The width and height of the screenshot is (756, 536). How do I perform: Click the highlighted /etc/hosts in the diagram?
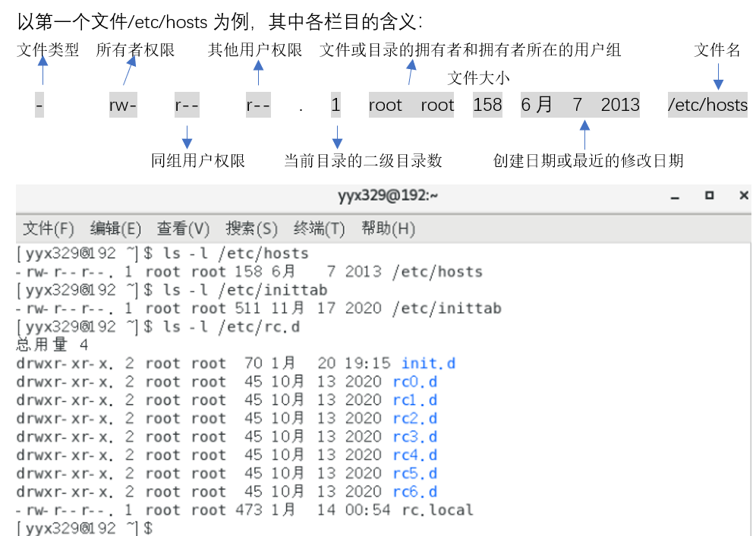[x=707, y=105]
